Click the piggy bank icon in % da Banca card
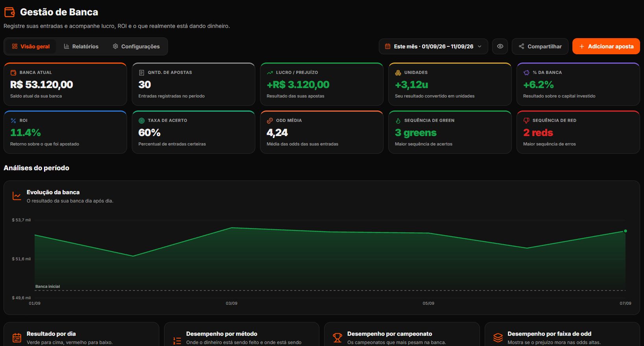This screenshot has height=346, width=644. (x=526, y=73)
